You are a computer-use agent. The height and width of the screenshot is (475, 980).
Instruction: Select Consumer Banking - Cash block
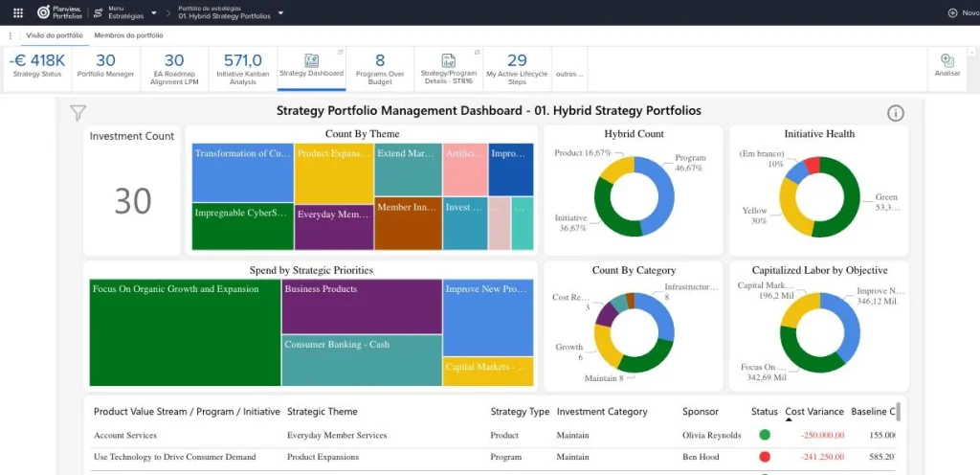[362, 361]
